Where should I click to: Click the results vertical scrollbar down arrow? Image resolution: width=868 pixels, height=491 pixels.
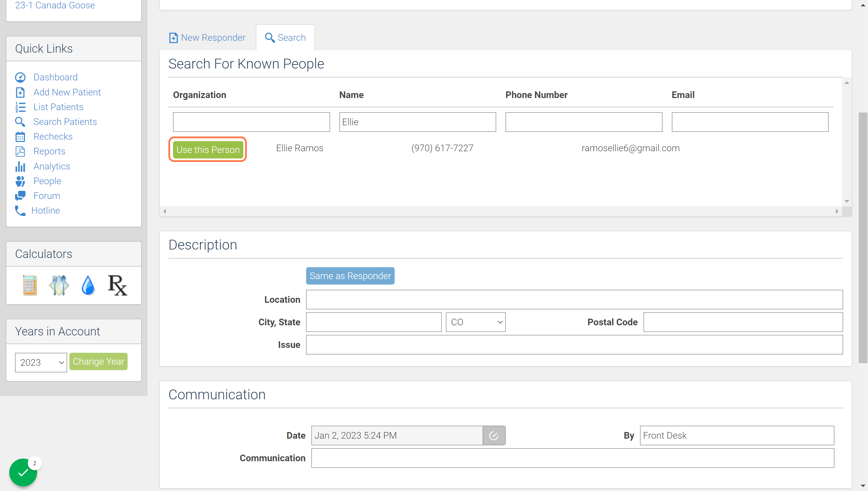coord(847,201)
